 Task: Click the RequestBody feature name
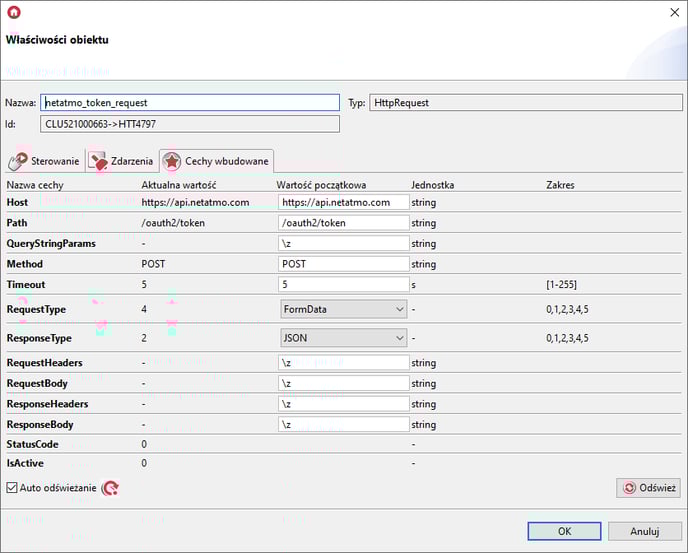37,384
